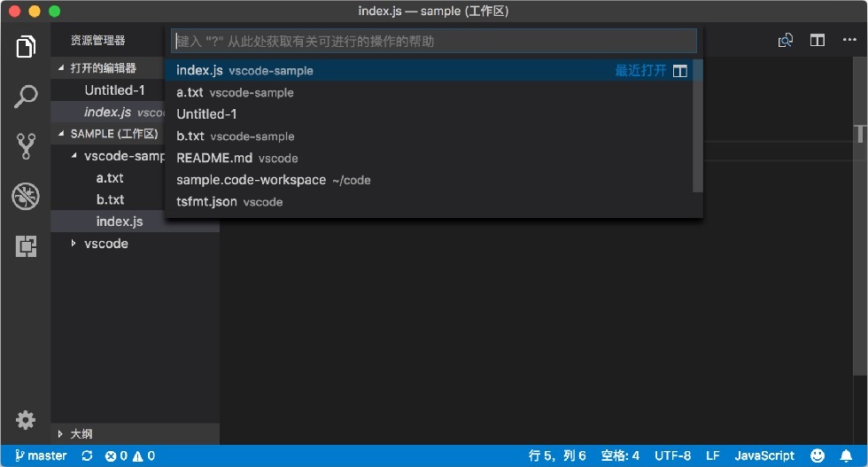The width and height of the screenshot is (868, 467).
Task: Open index.js to the side icon
Action: [x=680, y=71]
